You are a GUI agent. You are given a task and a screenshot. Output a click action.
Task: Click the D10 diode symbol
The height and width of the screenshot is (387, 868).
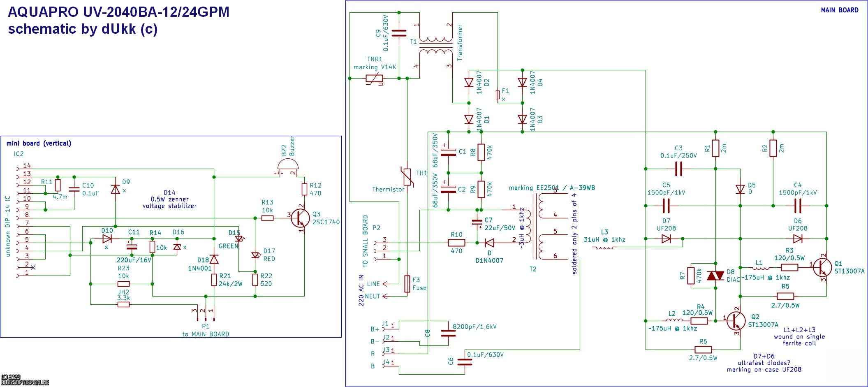point(107,239)
